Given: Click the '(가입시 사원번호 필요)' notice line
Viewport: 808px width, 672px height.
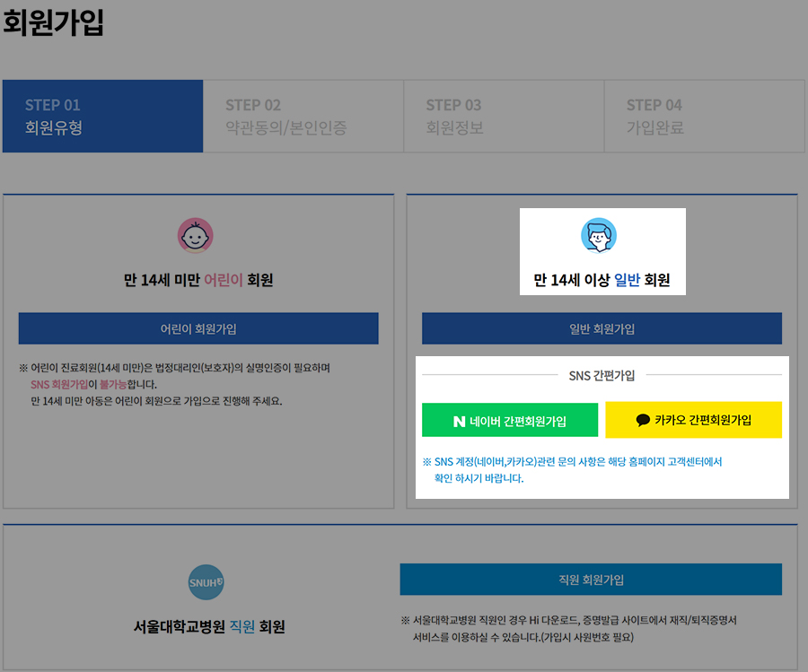Looking at the screenshot, I should coord(587,637).
